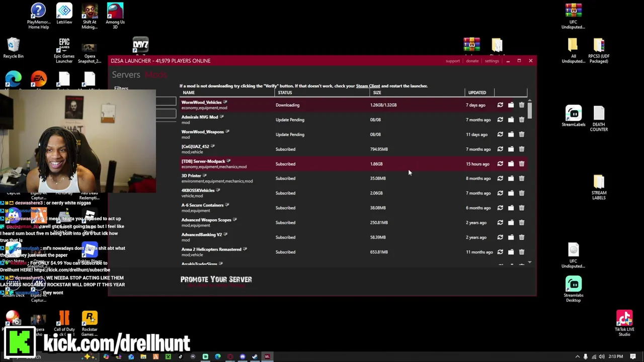
Task: Sort mods by NAME column
Action: pos(189,93)
